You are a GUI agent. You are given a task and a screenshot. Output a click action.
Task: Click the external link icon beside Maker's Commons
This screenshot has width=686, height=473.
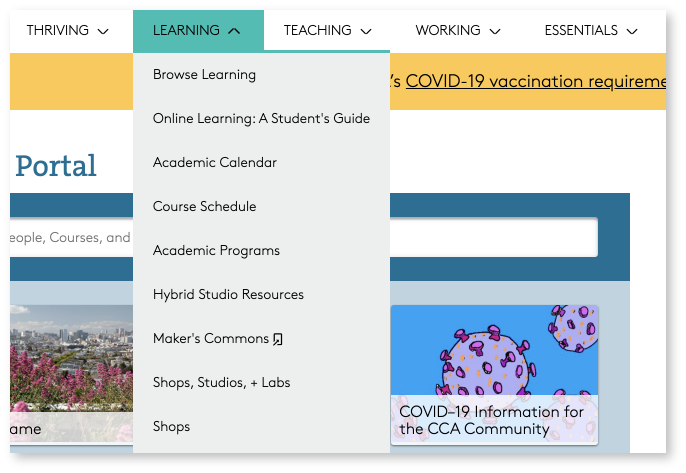[278, 339]
